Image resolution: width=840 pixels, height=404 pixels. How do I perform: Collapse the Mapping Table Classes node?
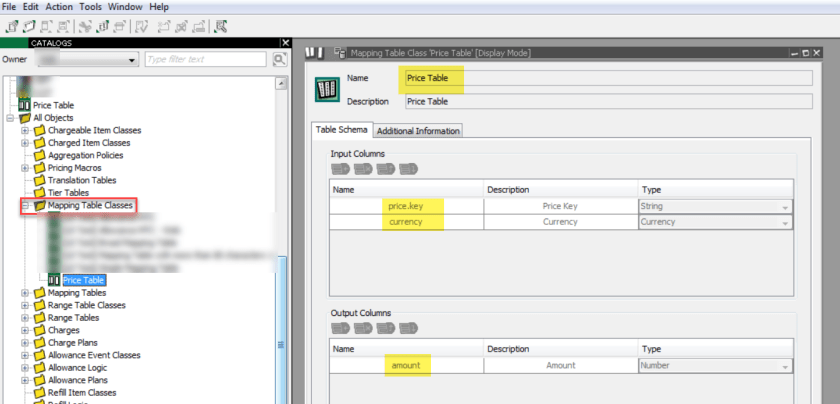click(x=25, y=205)
